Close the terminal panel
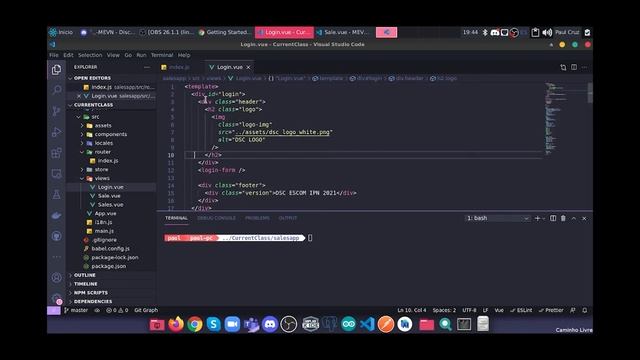640x360 pixels. pyautogui.click(x=584, y=218)
